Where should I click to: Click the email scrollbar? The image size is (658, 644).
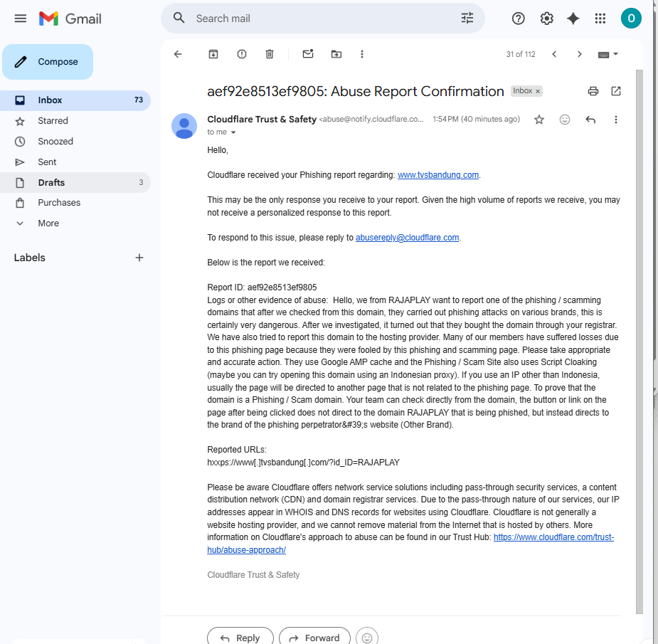click(639, 342)
